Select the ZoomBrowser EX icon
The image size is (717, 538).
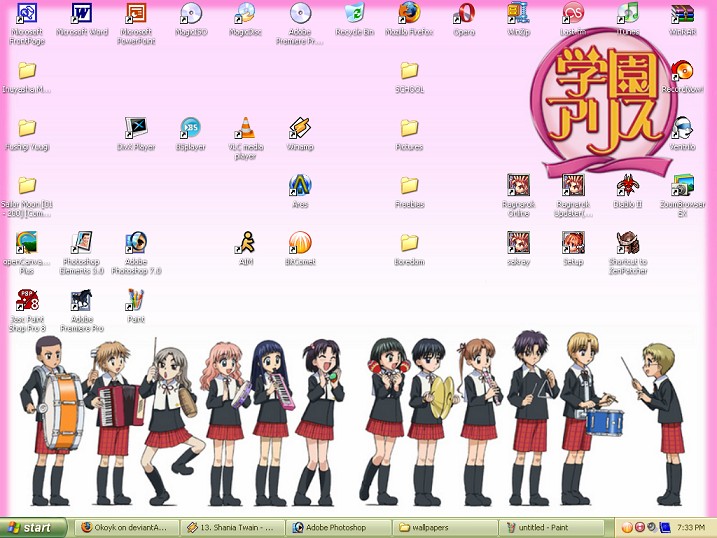coord(683,186)
